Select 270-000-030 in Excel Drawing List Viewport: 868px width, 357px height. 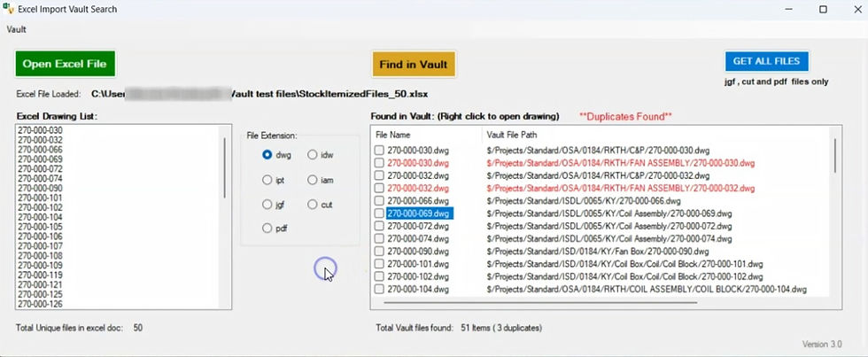point(40,130)
